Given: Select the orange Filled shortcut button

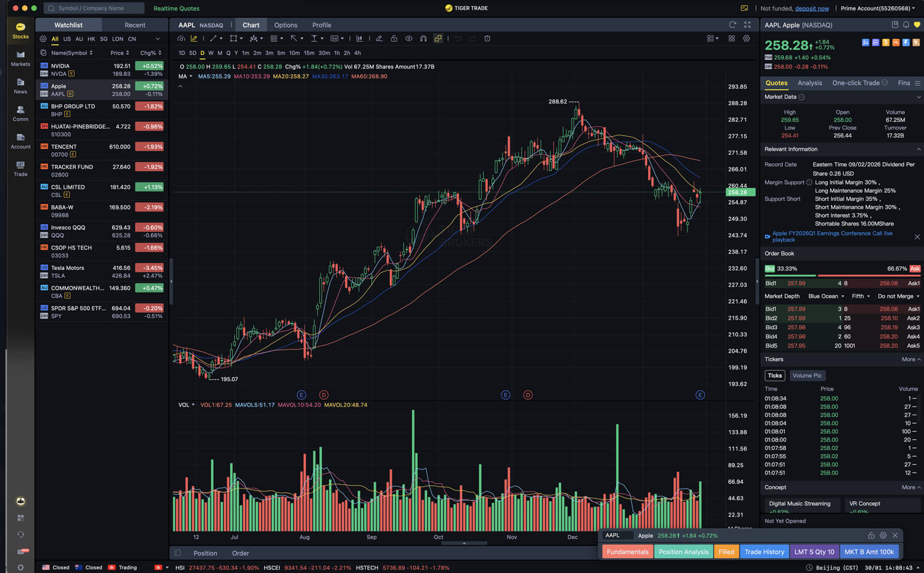Looking at the screenshot, I should [x=726, y=552].
